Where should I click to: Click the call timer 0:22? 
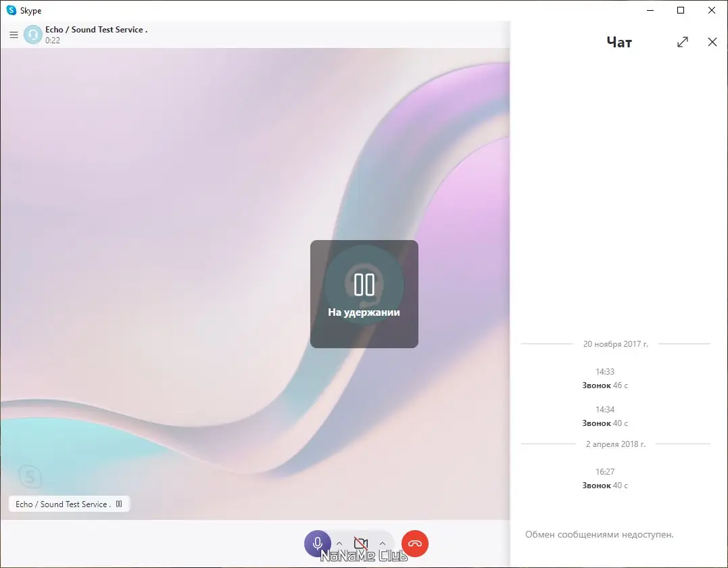[x=53, y=41]
